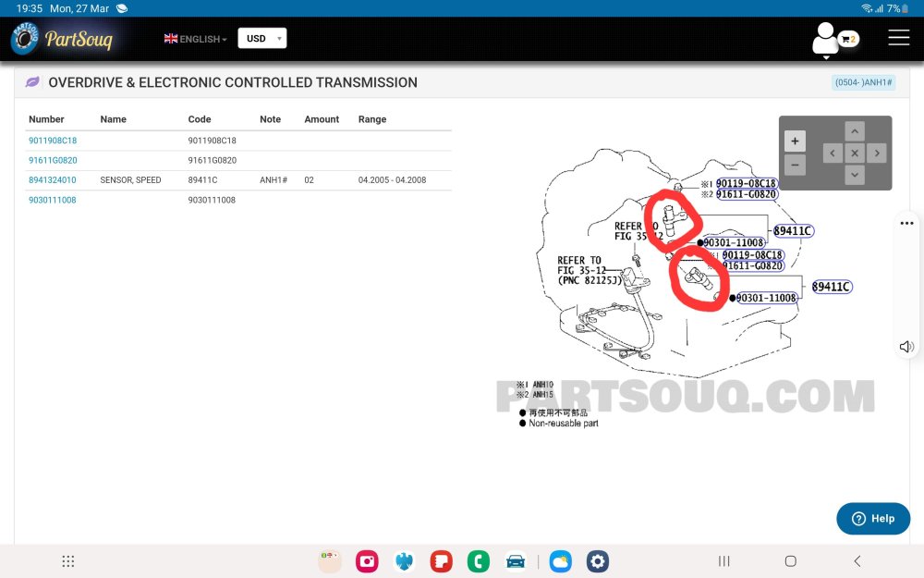924x578 pixels.
Task: Click the status bar clock 19:35
Action: pos(30,9)
